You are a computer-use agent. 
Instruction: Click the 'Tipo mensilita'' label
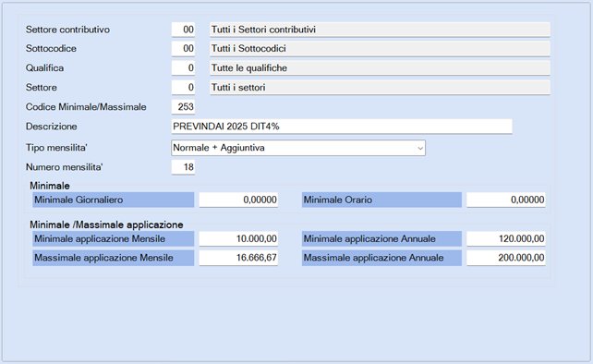tap(56, 148)
